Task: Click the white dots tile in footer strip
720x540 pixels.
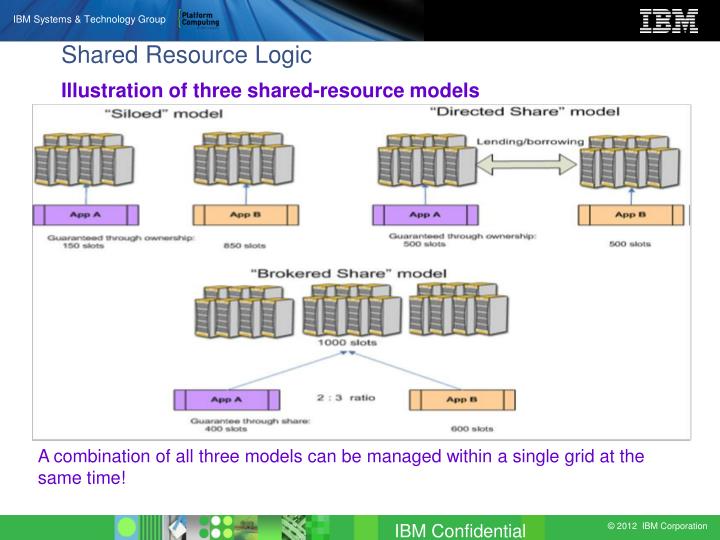Action: click(217, 528)
